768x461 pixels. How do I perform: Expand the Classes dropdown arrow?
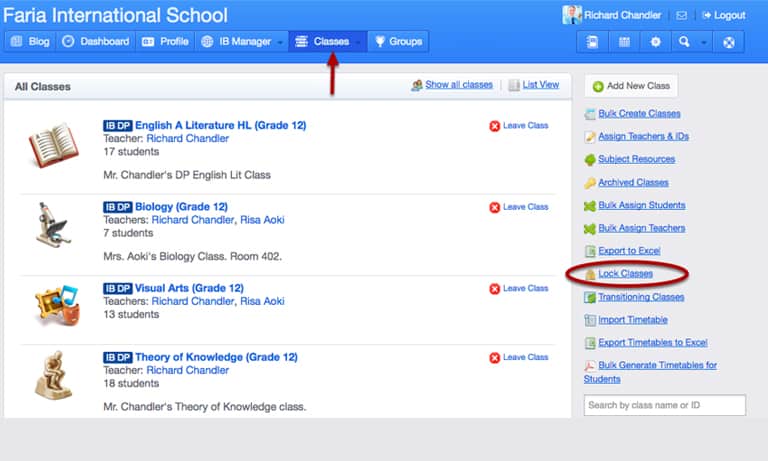359,42
